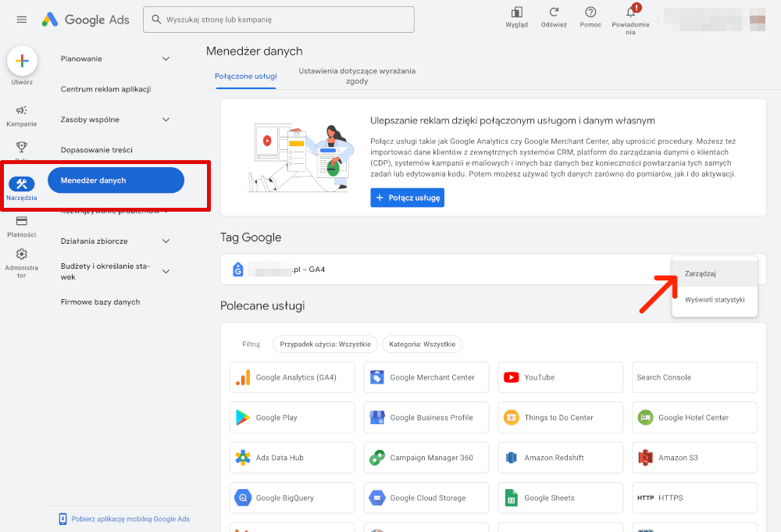Expand Zasoby wspólne section
The width and height of the screenshot is (781, 532).
pos(115,120)
